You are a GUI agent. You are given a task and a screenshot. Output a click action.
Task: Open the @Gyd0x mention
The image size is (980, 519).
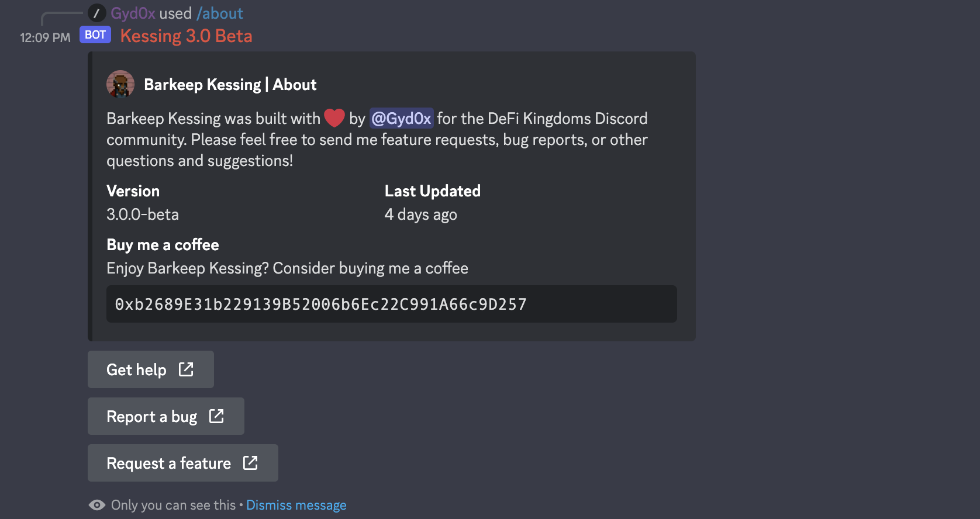click(401, 119)
